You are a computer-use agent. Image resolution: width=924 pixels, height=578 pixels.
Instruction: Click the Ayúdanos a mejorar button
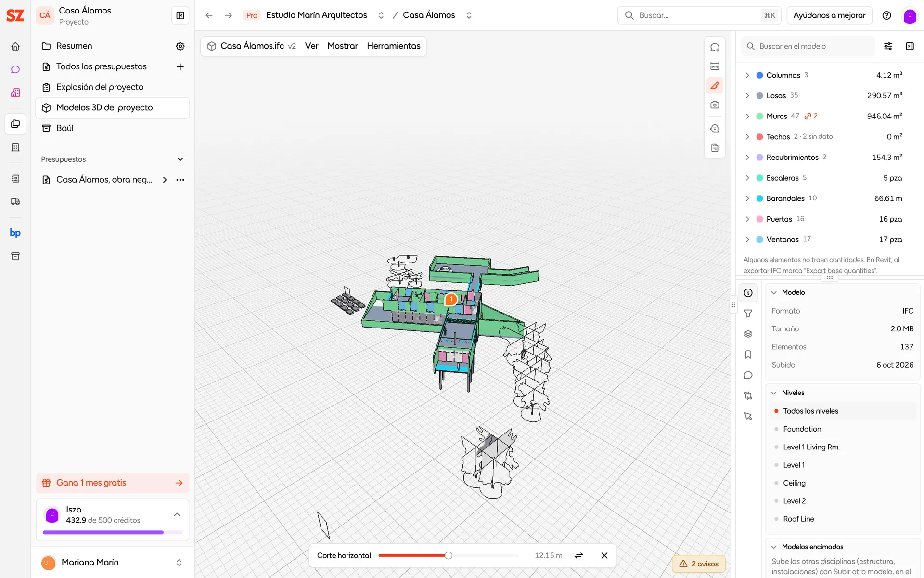coord(829,15)
